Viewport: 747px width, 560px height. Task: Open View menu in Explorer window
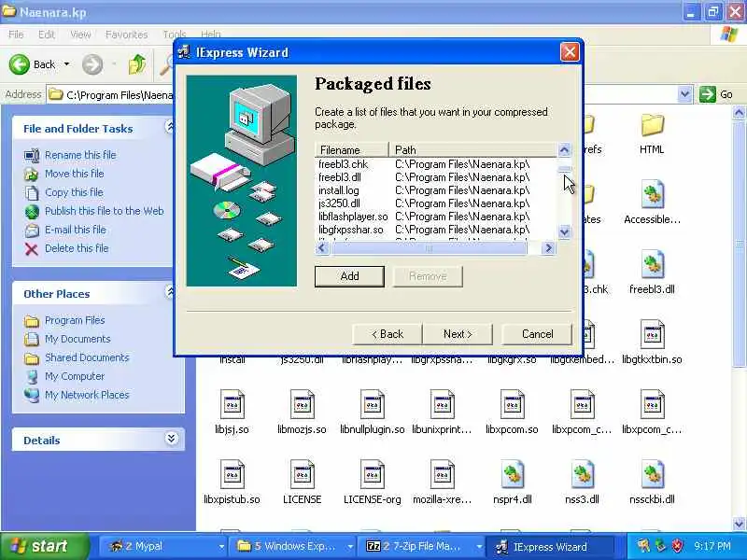[80, 35]
